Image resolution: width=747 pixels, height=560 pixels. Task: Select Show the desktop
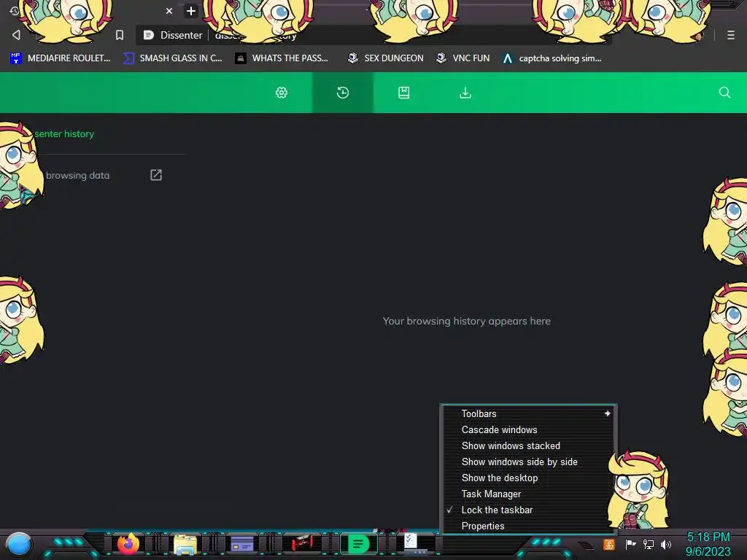[528, 478]
